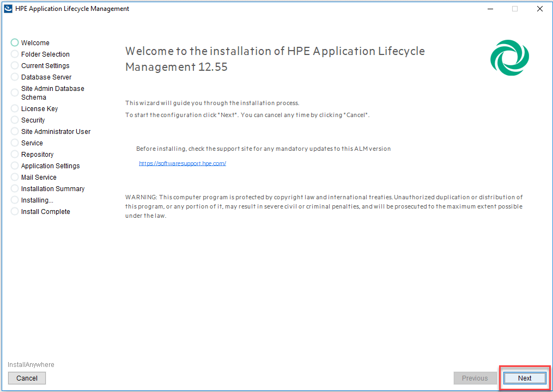The width and height of the screenshot is (553, 392).
Task: Click the Installation Summary step
Action: click(x=53, y=189)
